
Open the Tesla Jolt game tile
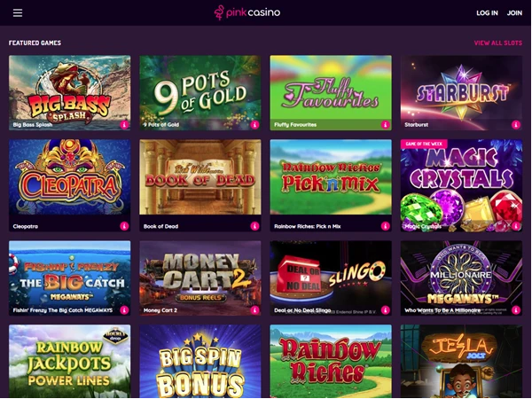pyautogui.click(x=461, y=361)
